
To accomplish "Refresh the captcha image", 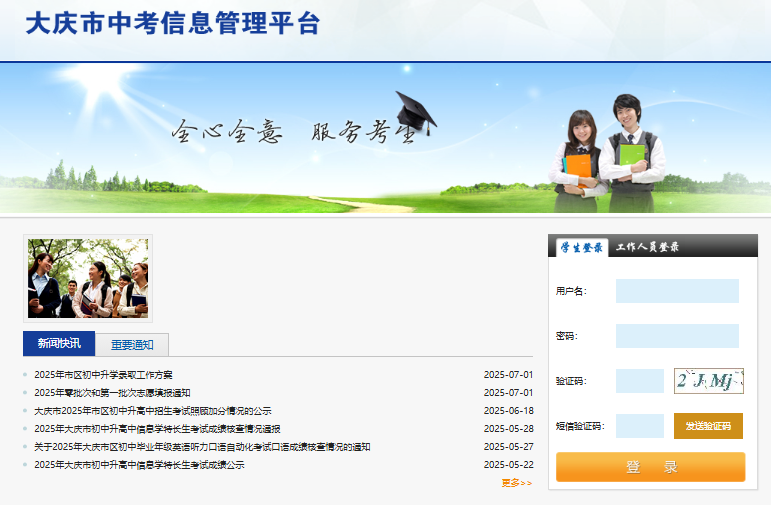I will [x=708, y=381].
